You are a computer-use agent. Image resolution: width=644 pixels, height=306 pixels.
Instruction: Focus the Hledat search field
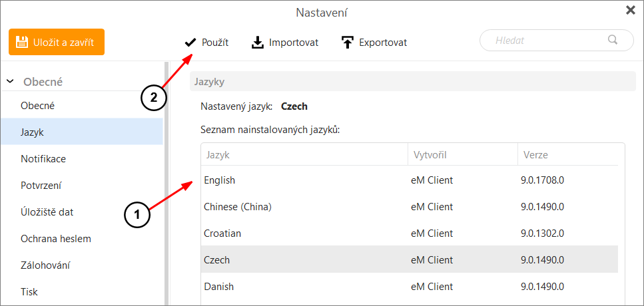(557, 40)
